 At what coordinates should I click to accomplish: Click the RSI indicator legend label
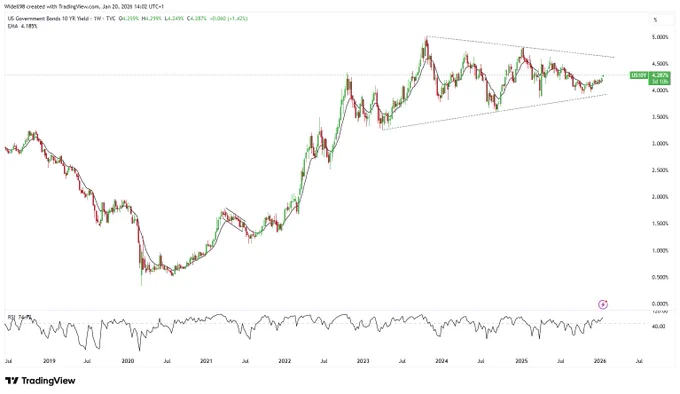click(19, 317)
